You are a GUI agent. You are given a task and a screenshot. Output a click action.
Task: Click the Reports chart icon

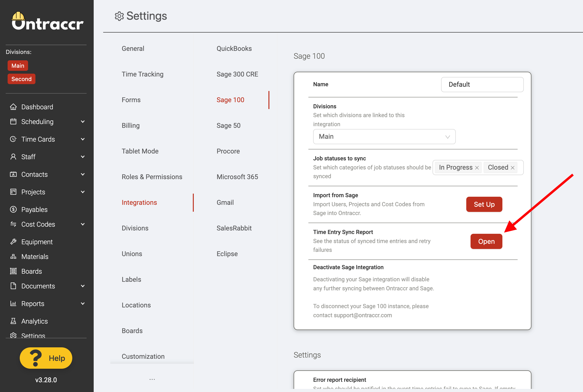point(13,303)
